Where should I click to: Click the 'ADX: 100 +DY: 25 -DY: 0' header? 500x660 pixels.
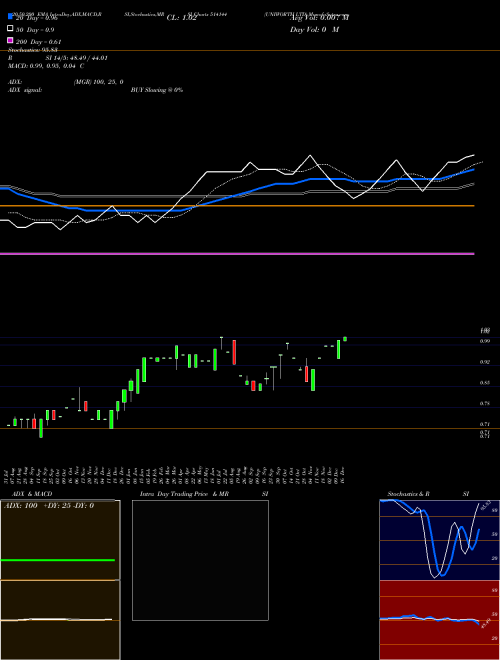(49, 506)
